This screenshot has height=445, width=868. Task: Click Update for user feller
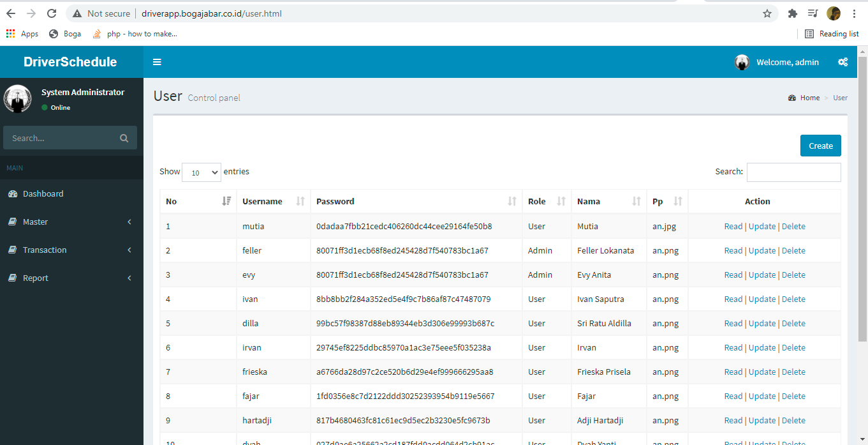[762, 250]
